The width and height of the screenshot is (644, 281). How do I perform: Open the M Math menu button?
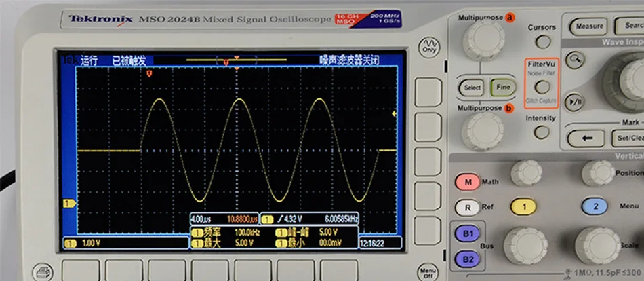[467, 182]
